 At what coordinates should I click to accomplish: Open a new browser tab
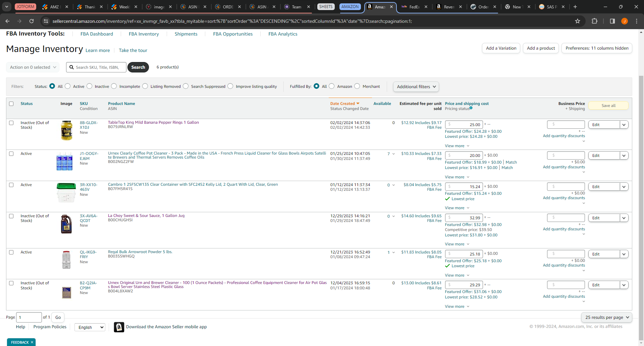575,7
